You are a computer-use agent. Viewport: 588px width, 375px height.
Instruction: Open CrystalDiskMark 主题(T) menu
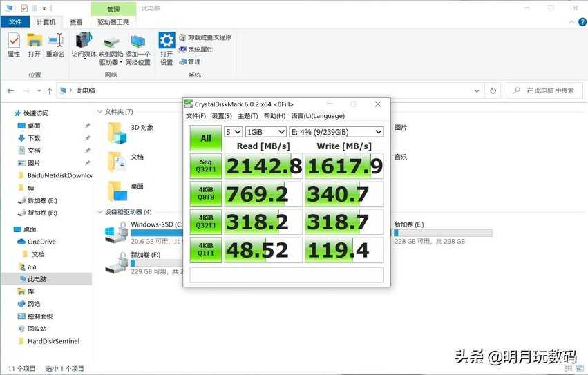point(248,116)
